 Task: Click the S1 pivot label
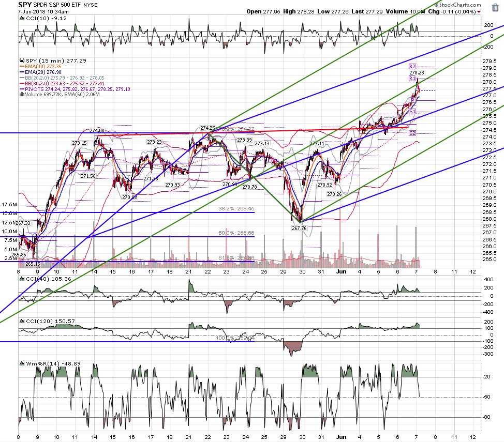point(412,112)
